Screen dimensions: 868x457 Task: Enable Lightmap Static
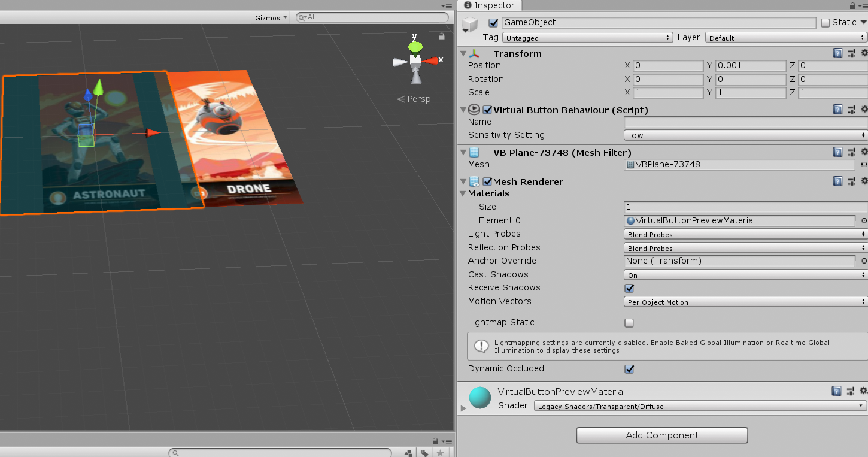coord(629,323)
